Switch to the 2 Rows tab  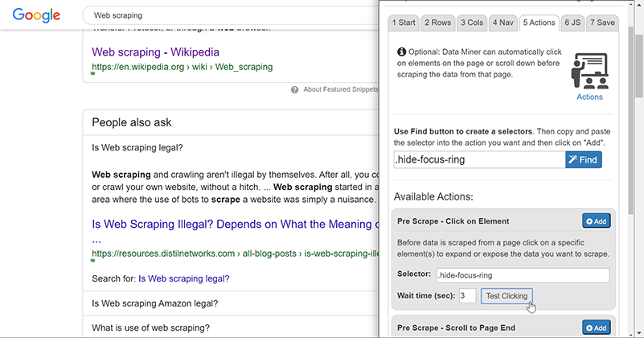(x=437, y=23)
